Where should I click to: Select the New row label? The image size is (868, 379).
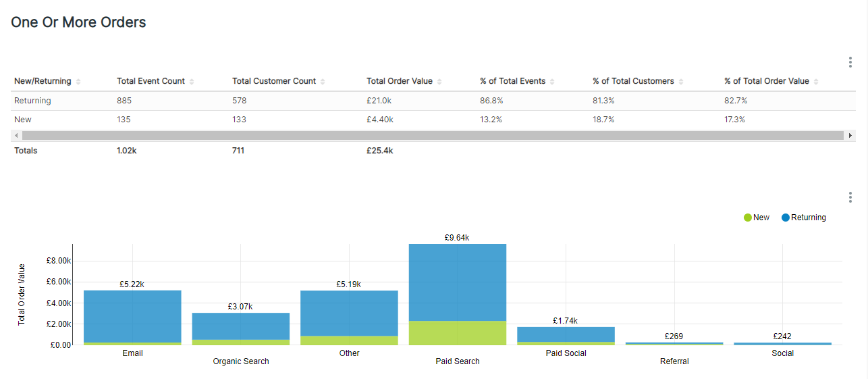(23, 120)
